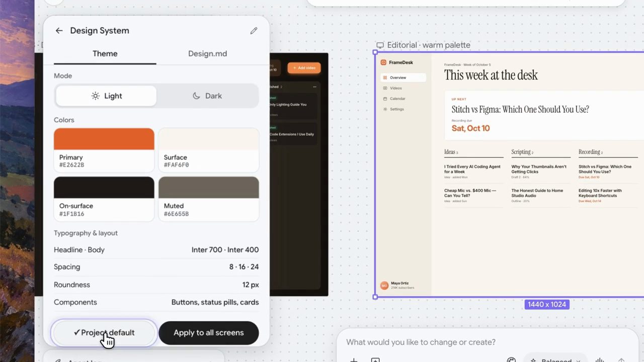Image resolution: width=644 pixels, height=362 pixels.
Task: Click the Components value 'Buttons, status pills, cards'
Action: point(215,303)
